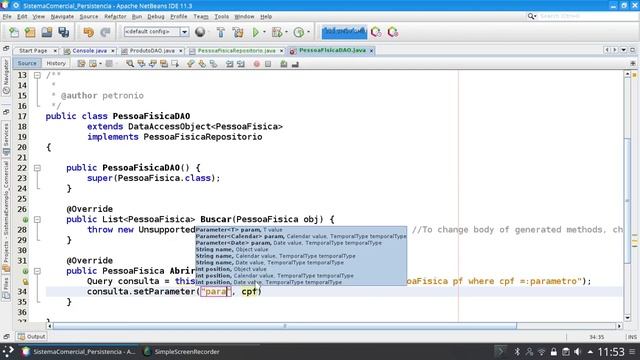Toggle the Bookmark icon
This screenshot has height=360, width=640.
point(213,64)
